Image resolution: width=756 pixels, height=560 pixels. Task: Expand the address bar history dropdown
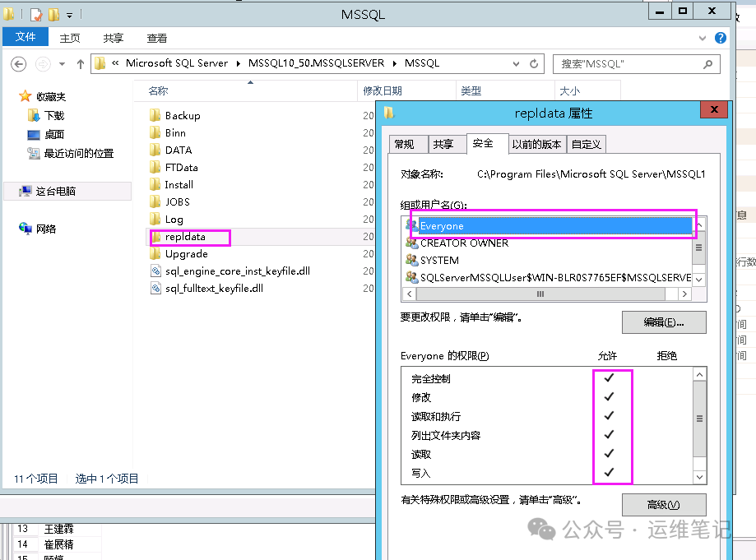[517, 63]
